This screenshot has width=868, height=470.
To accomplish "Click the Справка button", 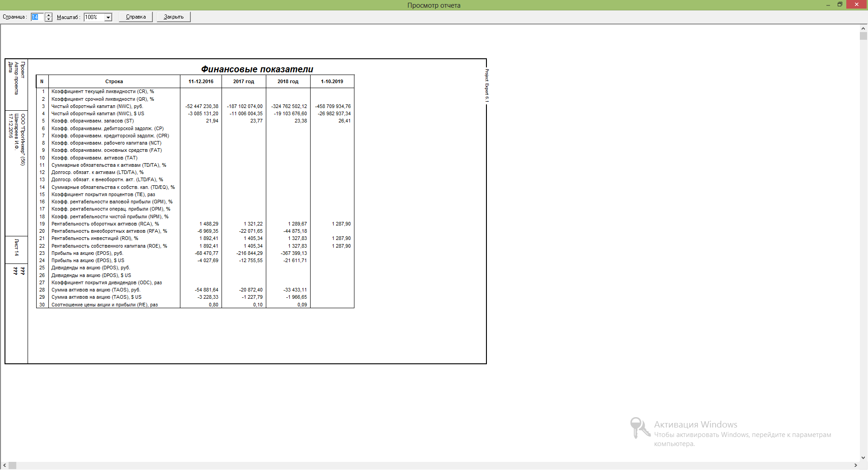I will (136, 17).
